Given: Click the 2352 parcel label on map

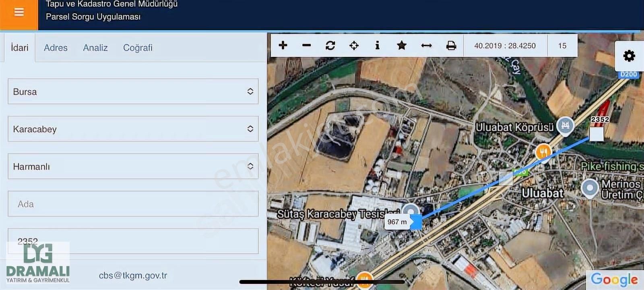Looking at the screenshot, I should pos(600,119).
